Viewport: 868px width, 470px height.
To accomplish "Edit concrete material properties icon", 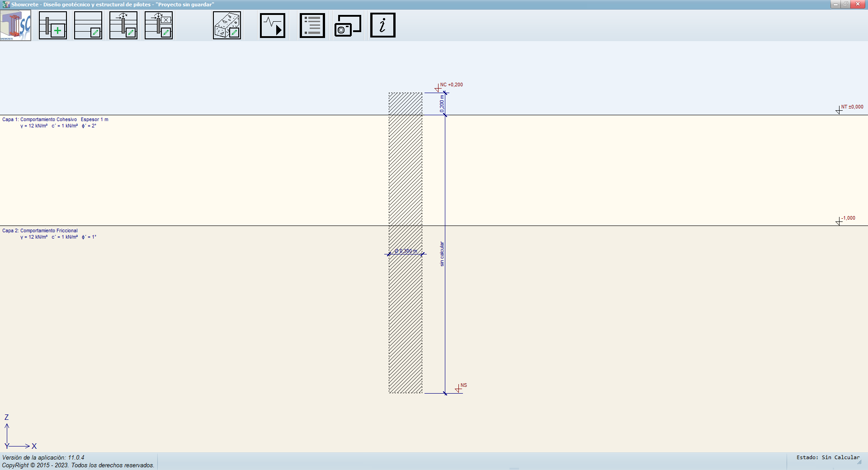I will pos(227,26).
